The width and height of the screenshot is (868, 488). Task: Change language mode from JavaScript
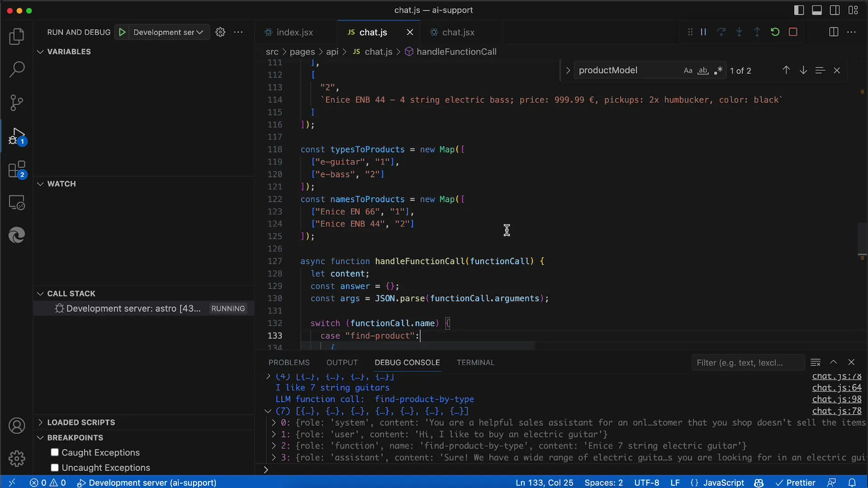(723, 483)
